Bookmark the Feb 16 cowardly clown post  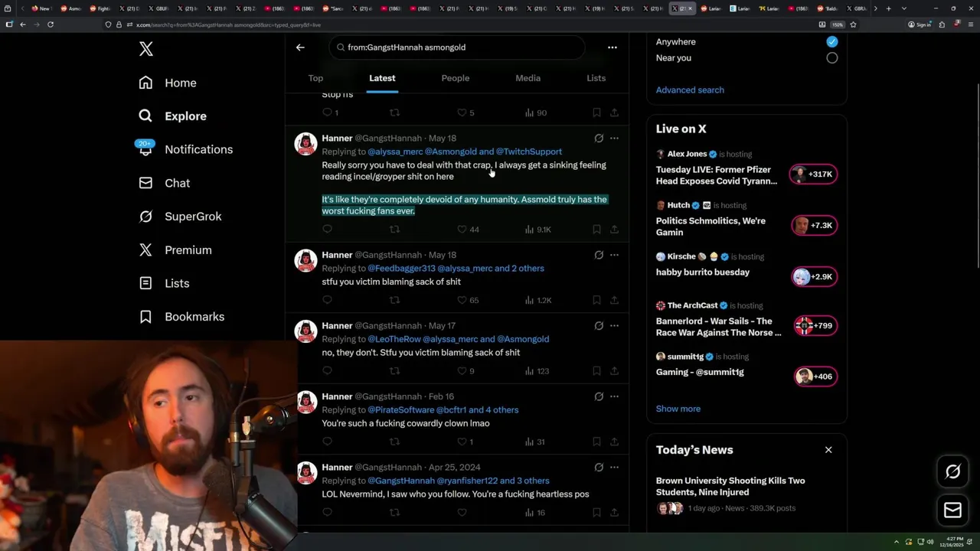[x=596, y=442]
